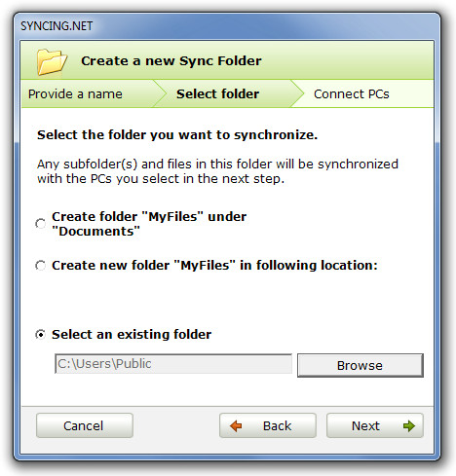This screenshot has width=456, height=476.
Task: Go to the 'Provide a name' step
Action: click(75, 94)
